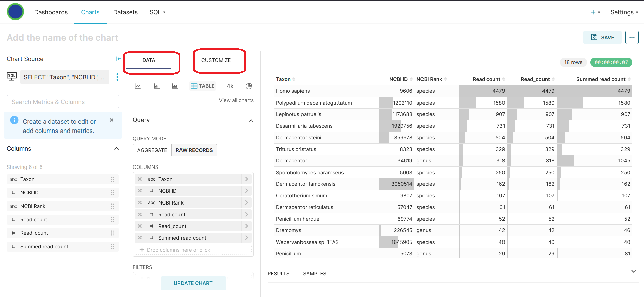Screen dimensions: 644x297
Task: Click Drop columns here or click area
Action: coord(193,250)
